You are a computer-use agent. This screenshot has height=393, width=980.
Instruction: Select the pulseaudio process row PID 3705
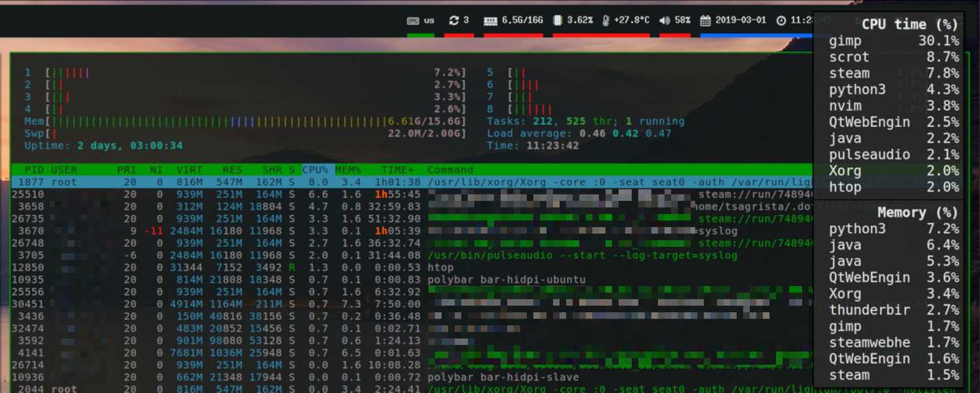tap(412, 255)
